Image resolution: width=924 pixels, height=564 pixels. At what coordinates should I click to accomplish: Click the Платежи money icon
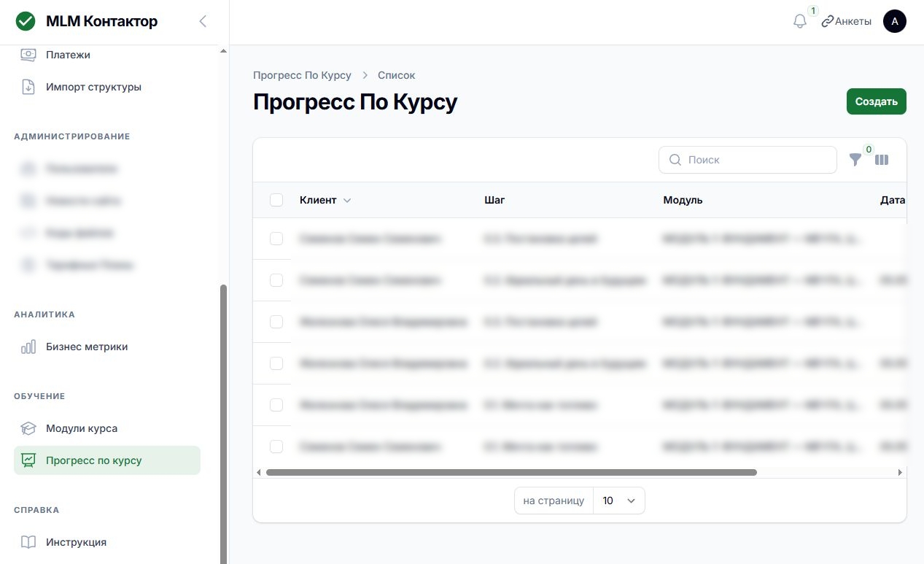click(28, 55)
